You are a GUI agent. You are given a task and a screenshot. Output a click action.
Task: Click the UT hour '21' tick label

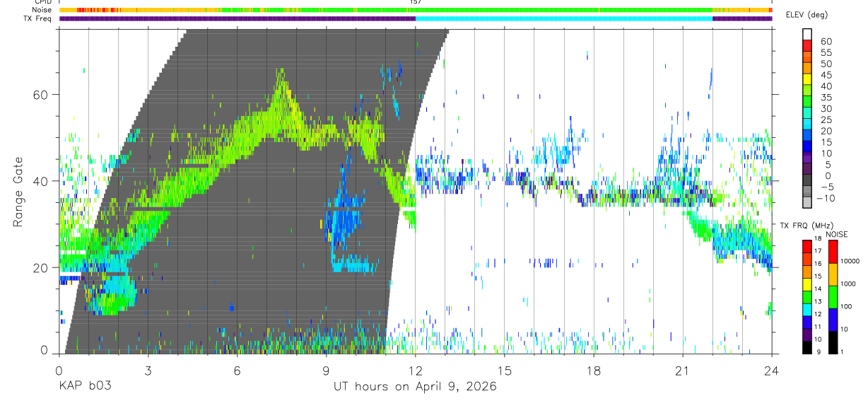683,370
